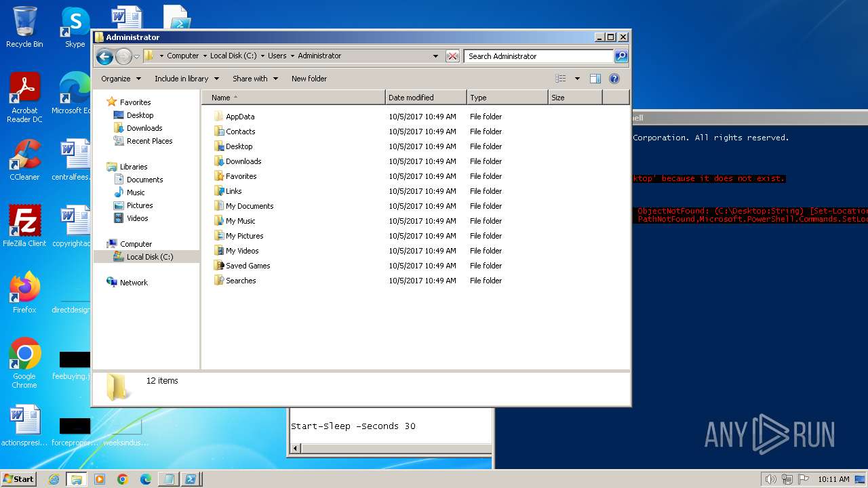The height and width of the screenshot is (488, 868).
Task: Click the Back navigation arrow in Explorer
Action: click(x=104, y=56)
